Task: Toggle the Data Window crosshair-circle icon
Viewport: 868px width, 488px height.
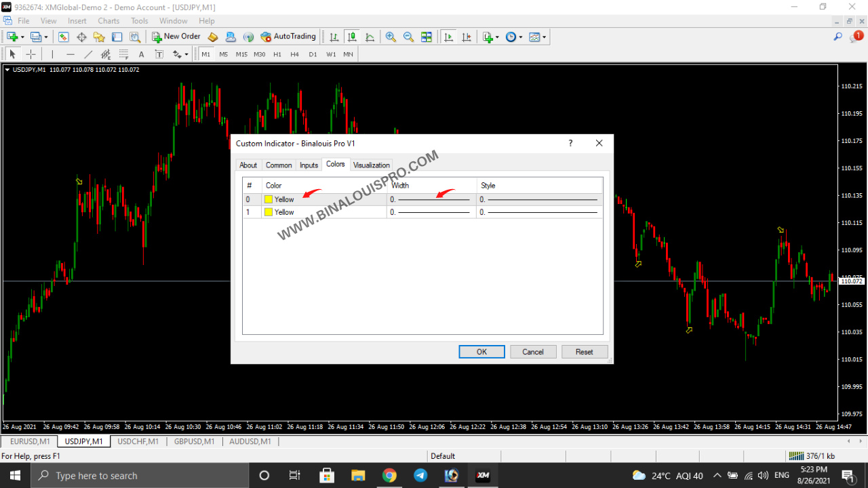Action: tap(81, 37)
